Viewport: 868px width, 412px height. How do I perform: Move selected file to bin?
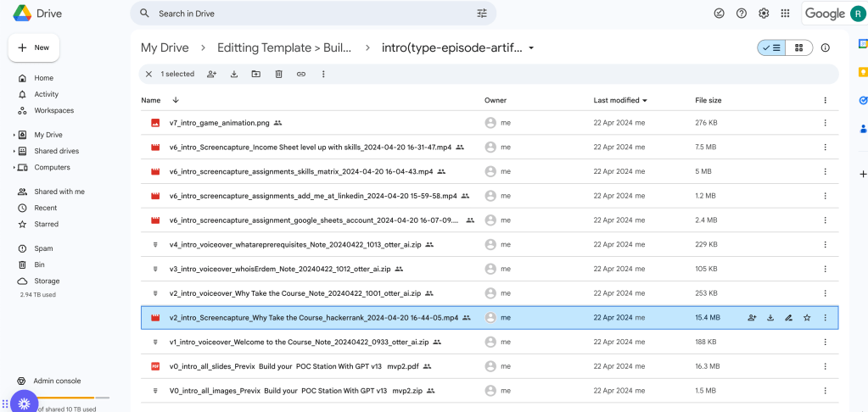click(x=279, y=74)
